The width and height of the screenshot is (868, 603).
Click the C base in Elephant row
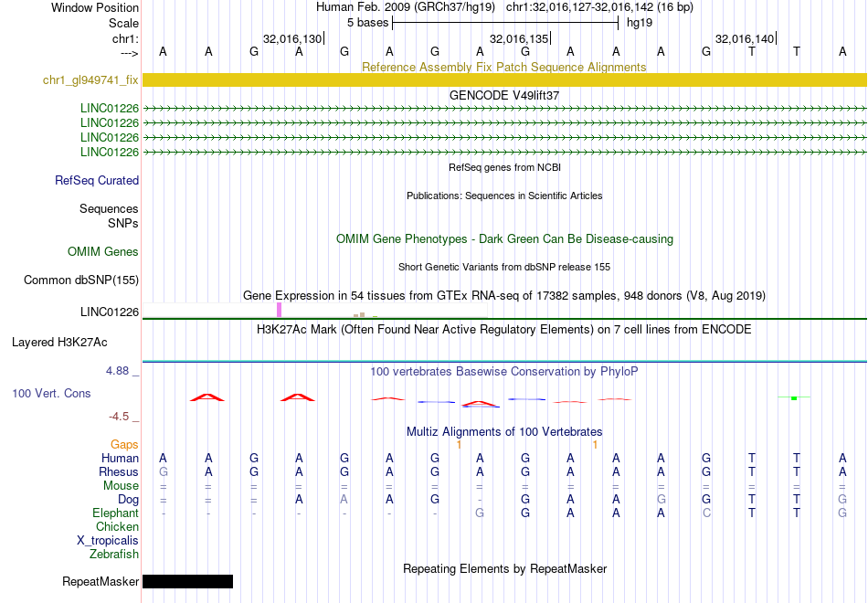coord(706,513)
